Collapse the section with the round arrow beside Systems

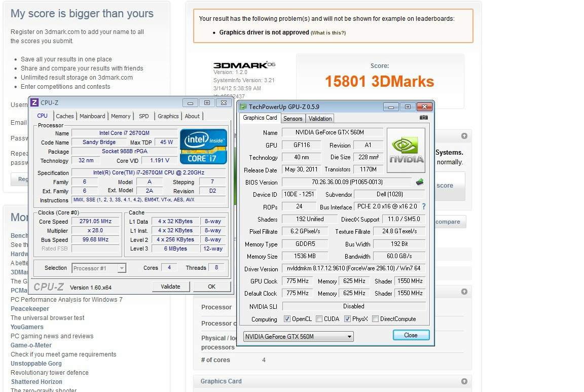(464, 136)
